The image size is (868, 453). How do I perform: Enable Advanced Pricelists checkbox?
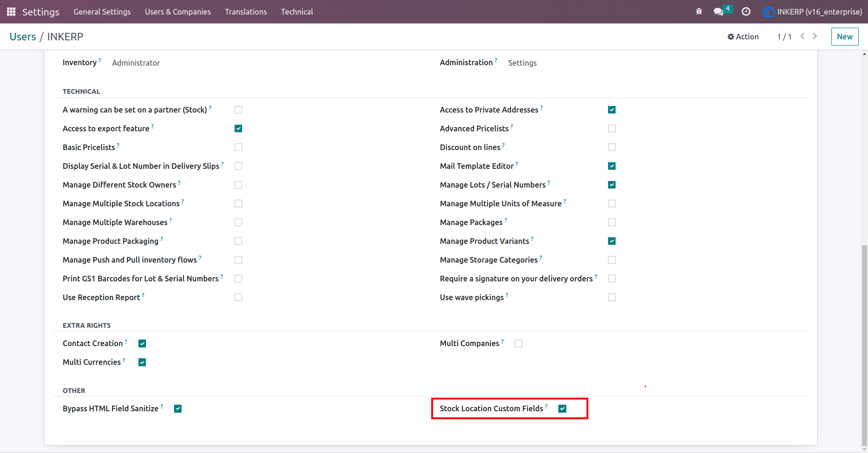coord(612,128)
